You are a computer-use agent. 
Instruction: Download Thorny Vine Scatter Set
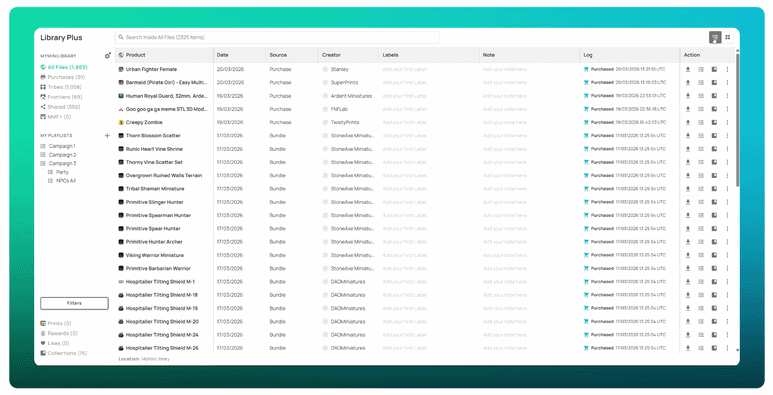point(688,162)
